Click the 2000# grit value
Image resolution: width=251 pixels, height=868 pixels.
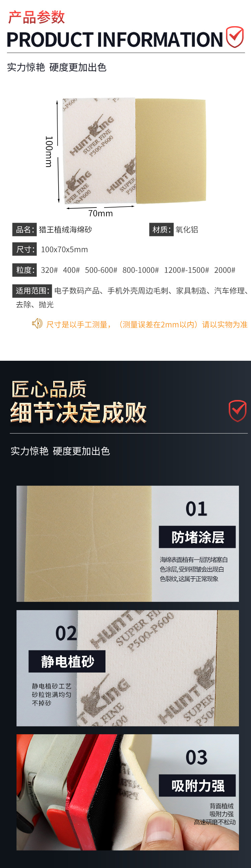pos(225,270)
